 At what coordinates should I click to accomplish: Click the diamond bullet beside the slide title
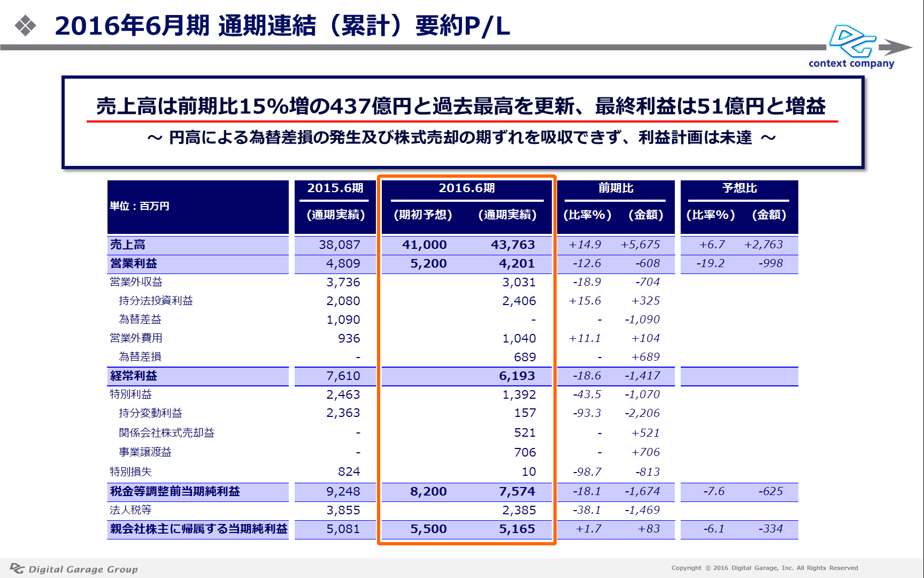(x=25, y=26)
